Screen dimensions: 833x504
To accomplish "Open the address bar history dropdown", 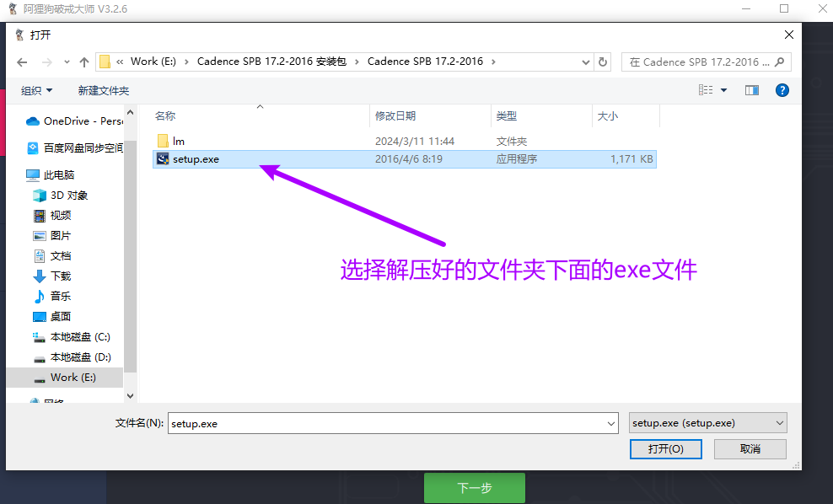I will pyautogui.click(x=585, y=62).
